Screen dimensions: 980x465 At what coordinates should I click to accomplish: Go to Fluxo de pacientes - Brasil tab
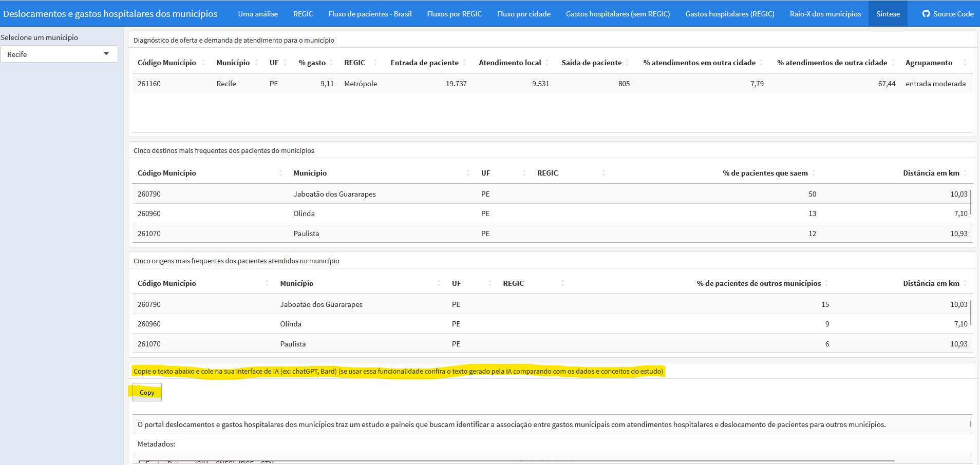pos(370,14)
